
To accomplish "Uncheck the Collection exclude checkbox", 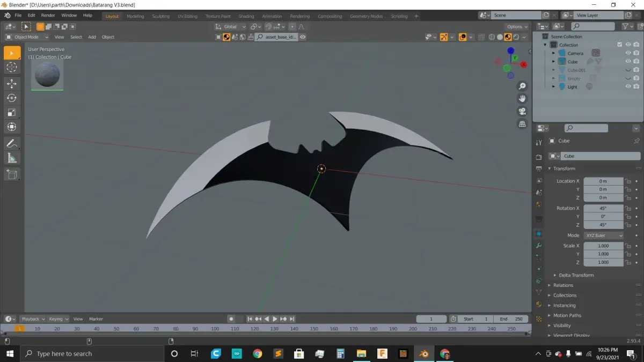I will tap(620, 45).
